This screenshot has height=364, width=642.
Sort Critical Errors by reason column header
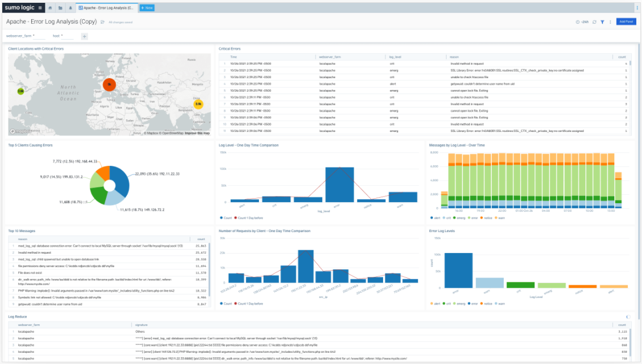tap(454, 57)
